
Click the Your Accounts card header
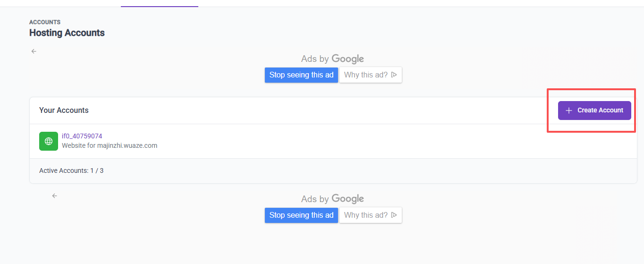(x=64, y=110)
